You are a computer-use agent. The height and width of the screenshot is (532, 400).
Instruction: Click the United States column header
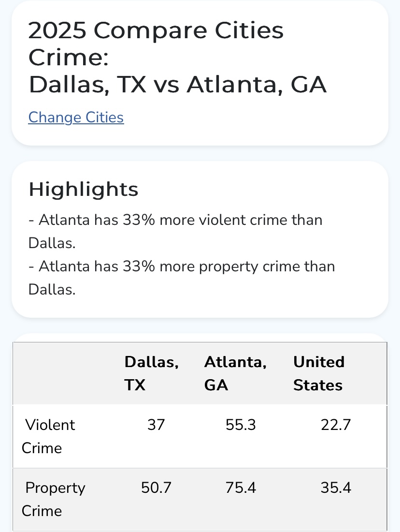pyautogui.click(x=319, y=373)
